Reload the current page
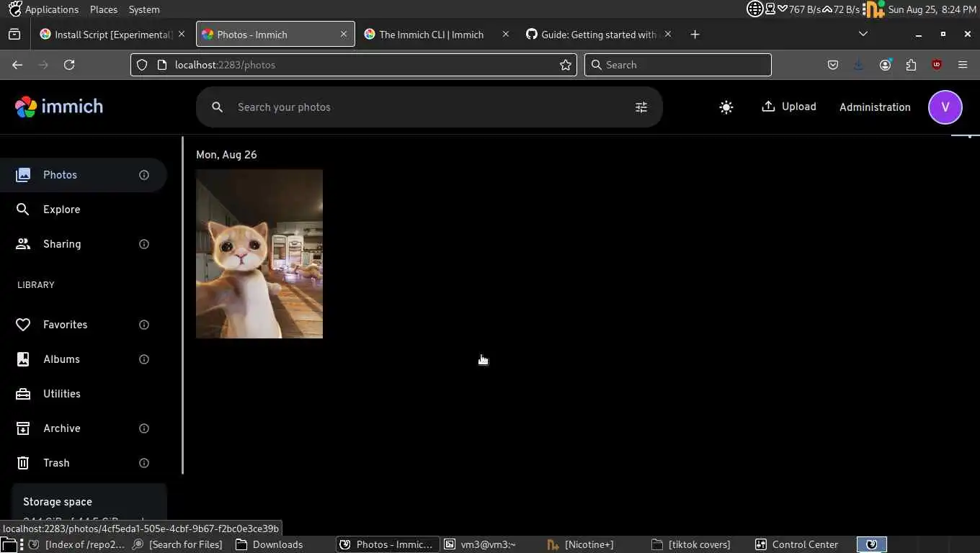The height and width of the screenshot is (553, 980). [x=69, y=65]
